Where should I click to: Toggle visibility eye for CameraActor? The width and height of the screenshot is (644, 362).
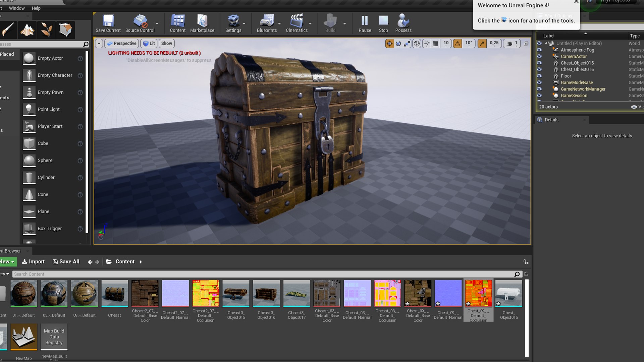click(539, 56)
